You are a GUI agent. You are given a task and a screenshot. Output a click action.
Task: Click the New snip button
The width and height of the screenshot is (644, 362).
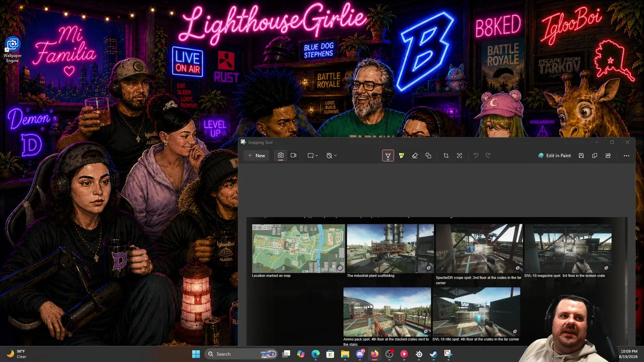256,156
